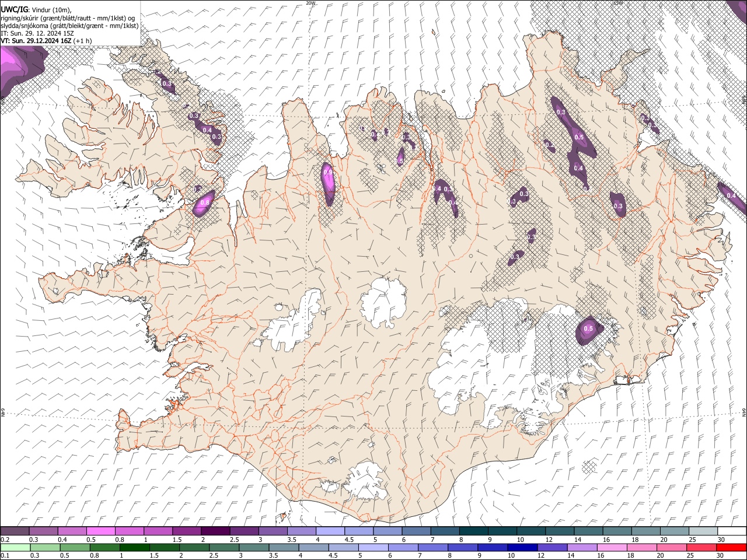Click the '64N' latitude label at right edge
Image resolution: width=747 pixels, height=560 pixels.
tap(744, 412)
